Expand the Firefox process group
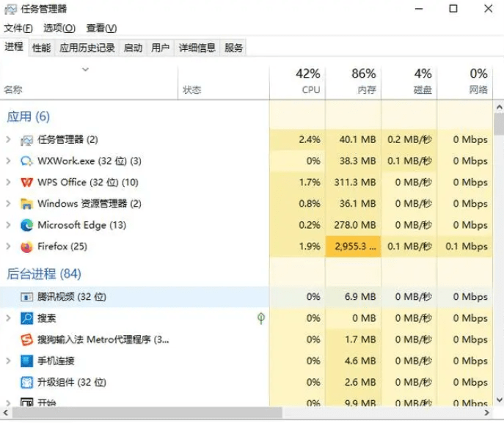504x423 pixels. point(8,247)
